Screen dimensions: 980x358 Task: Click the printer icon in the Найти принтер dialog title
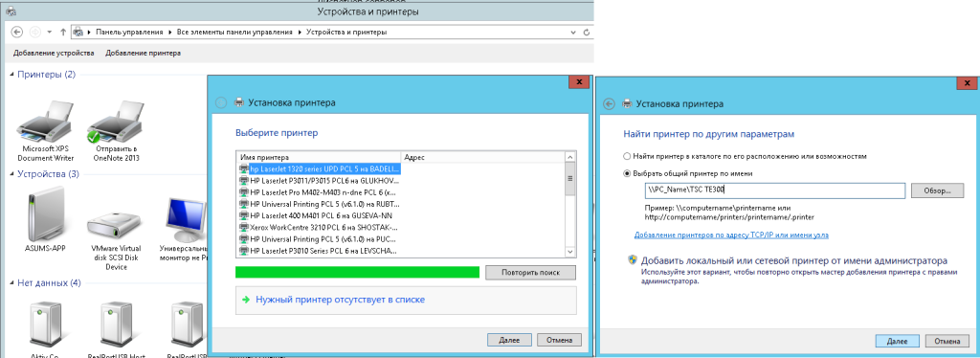coord(626,103)
